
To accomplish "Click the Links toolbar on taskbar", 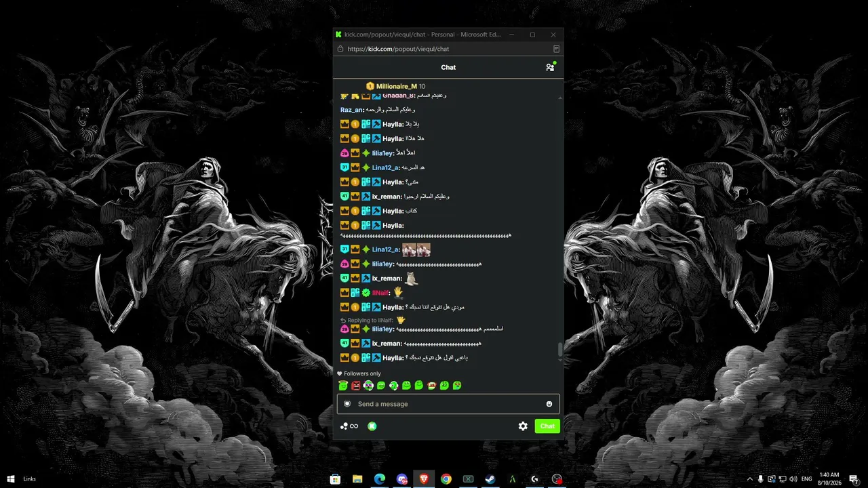I will pyautogui.click(x=29, y=479).
